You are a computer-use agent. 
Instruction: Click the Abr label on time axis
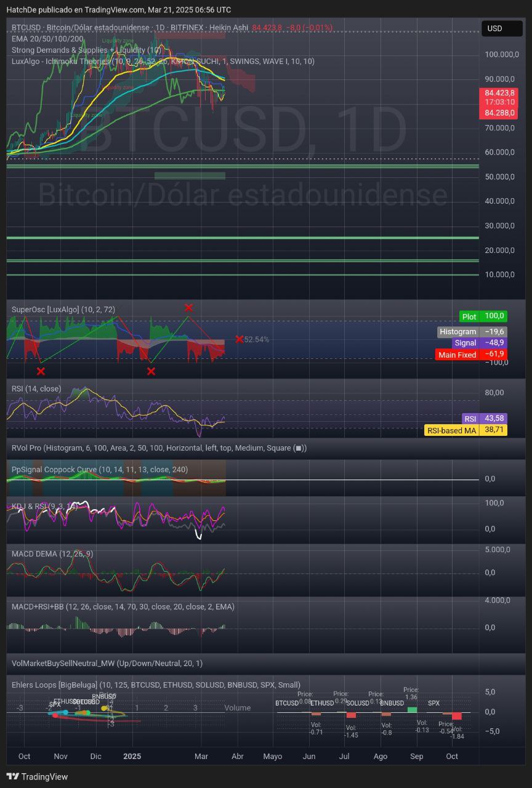(237, 756)
